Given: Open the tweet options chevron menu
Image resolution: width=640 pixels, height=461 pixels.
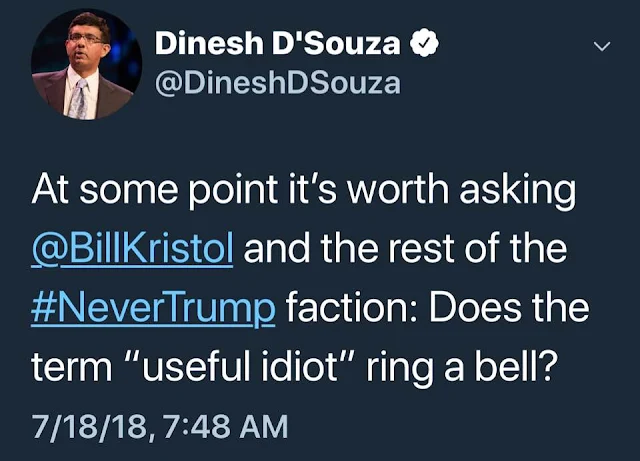Looking at the screenshot, I should coord(601,46).
